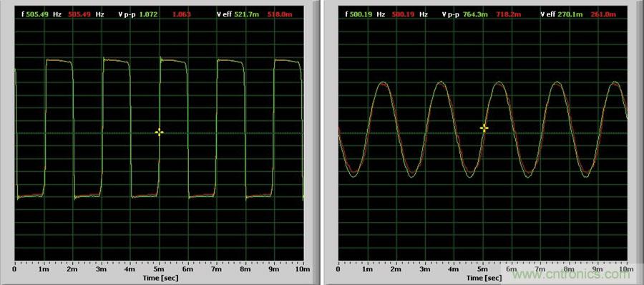Open the www.cntronics.com watermark link
This screenshot has height=285, width=644.
(574, 274)
